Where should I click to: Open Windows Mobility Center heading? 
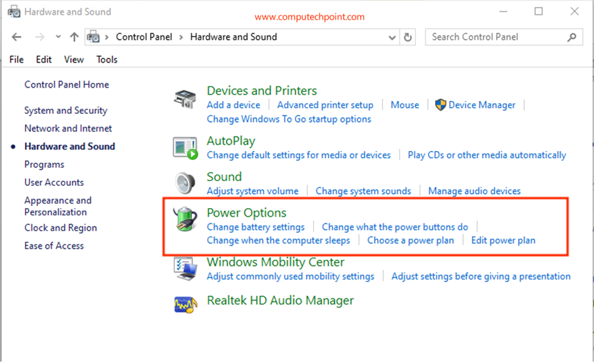click(275, 262)
